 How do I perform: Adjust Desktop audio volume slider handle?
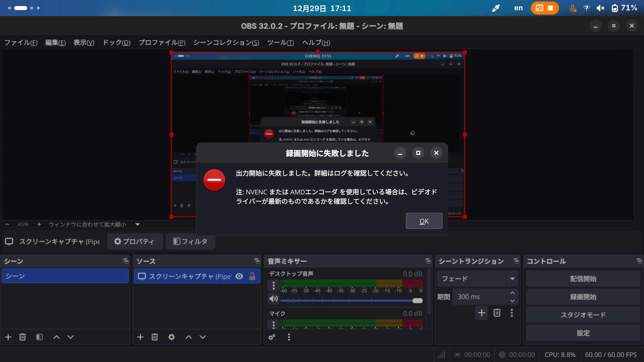coord(418,301)
